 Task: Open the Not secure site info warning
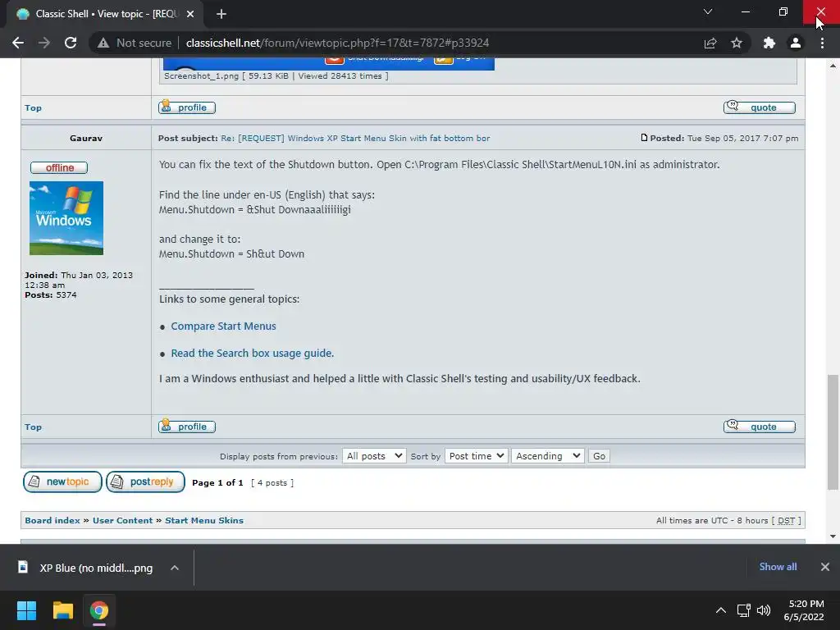coord(134,43)
